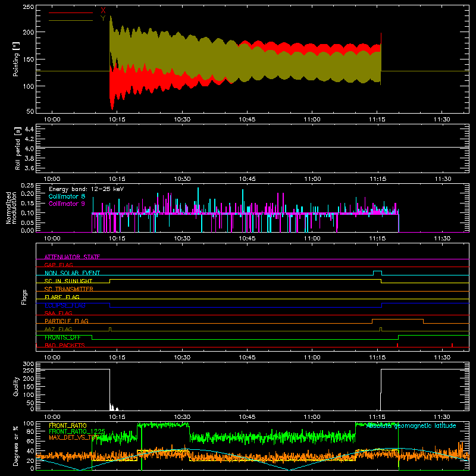Click the 'Collimator 9' legend entry
The height and width of the screenshot is (476, 476).
67,203
